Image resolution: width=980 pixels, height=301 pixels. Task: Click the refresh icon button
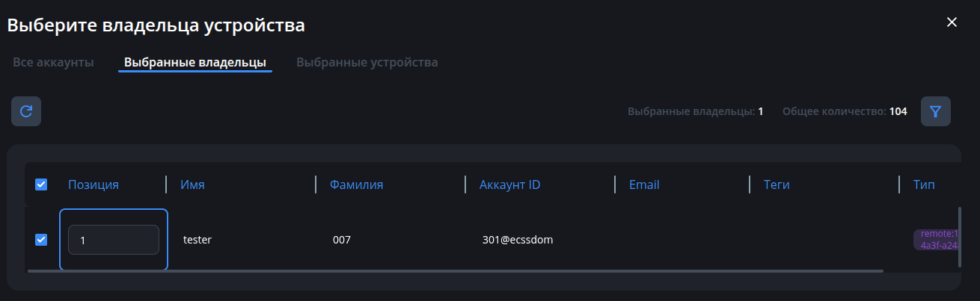click(26, 111)
